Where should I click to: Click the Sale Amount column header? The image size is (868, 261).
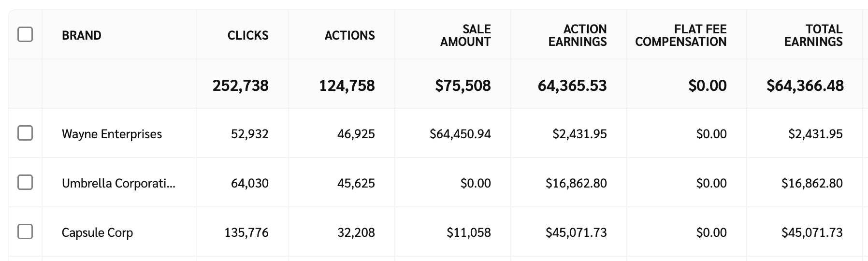point(465,35)
